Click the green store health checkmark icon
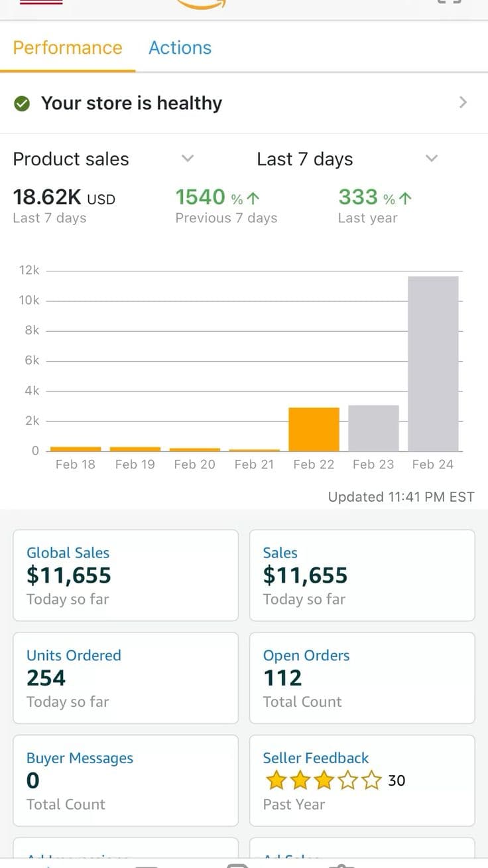This screenshot has height=868, width=488. tap(22, 104)
